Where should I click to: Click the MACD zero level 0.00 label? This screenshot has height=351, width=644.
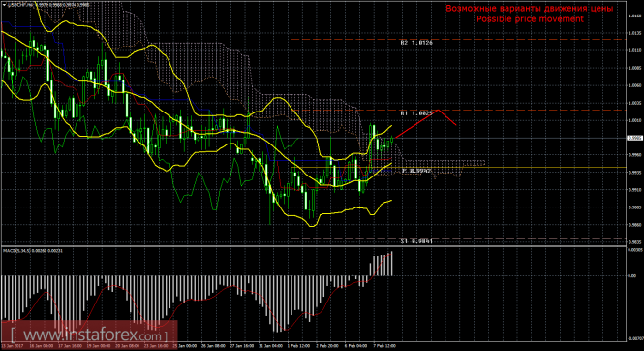(632, 275)
